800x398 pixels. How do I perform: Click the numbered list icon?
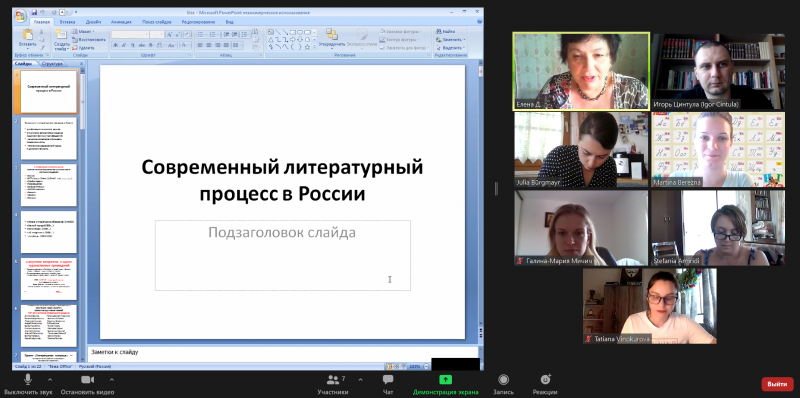coord(213,34)
